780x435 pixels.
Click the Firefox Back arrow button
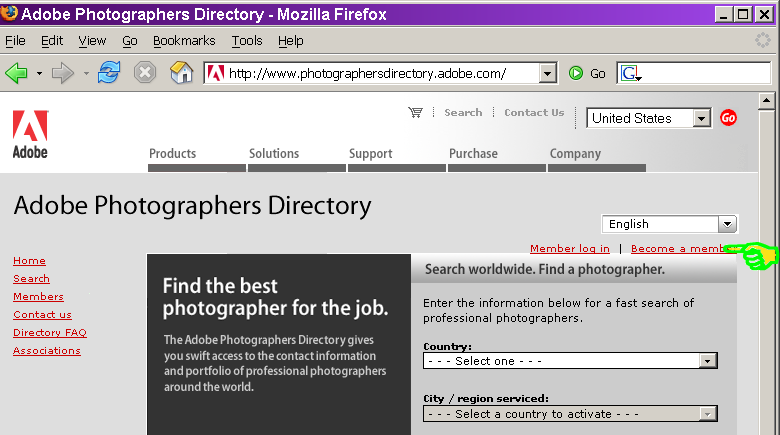(17, 73)
